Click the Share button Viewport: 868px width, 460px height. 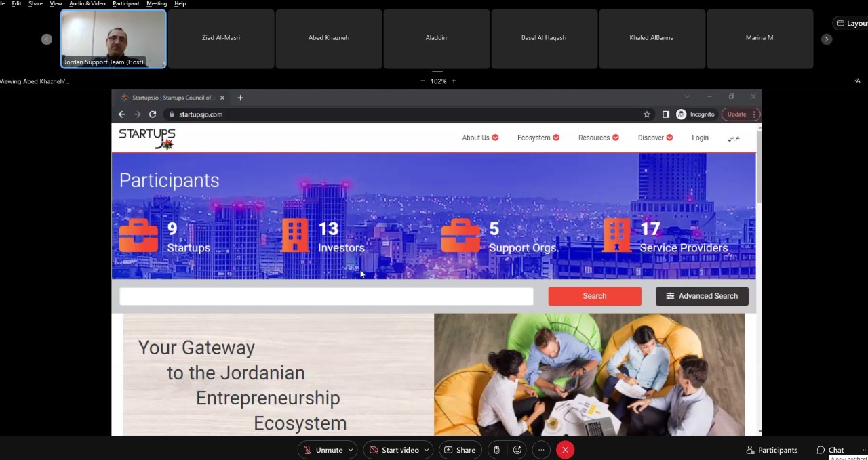pos(459,450)
